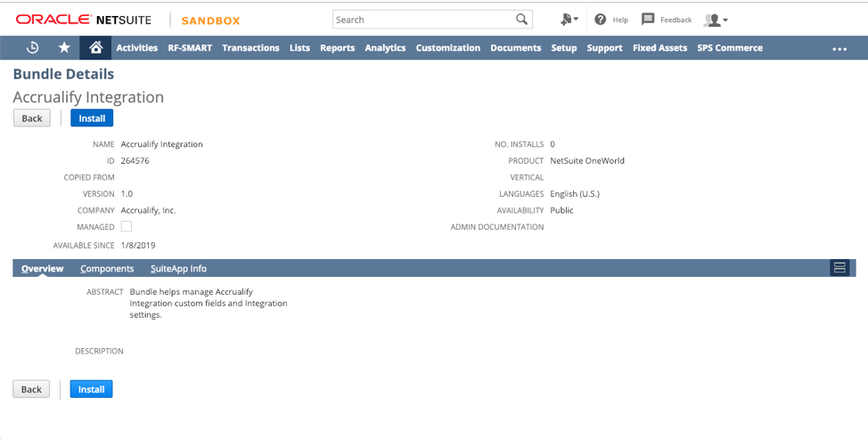Switch to the SuiteApp Info tab
The image size is (868, 439).
(178, 269)
